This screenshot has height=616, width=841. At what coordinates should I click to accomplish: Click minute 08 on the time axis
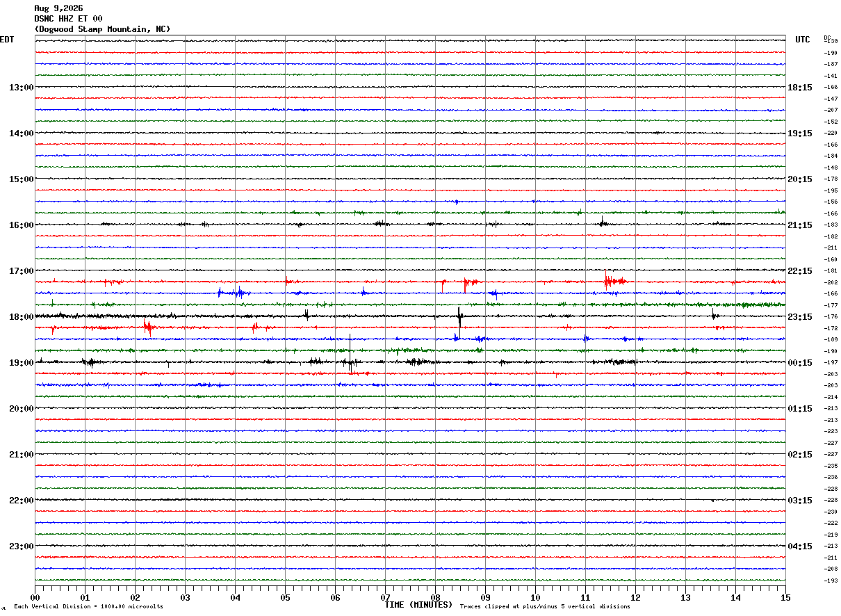pos(435,597)
